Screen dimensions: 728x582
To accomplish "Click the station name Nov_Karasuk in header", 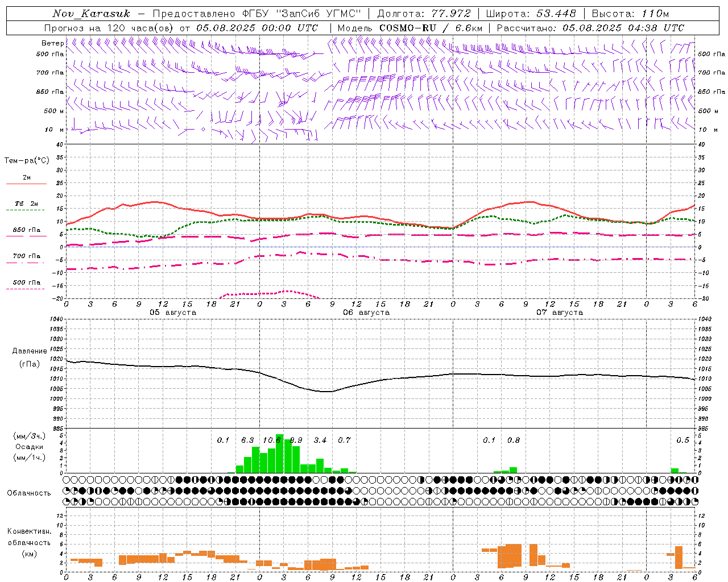I will [x=91, y=14].
